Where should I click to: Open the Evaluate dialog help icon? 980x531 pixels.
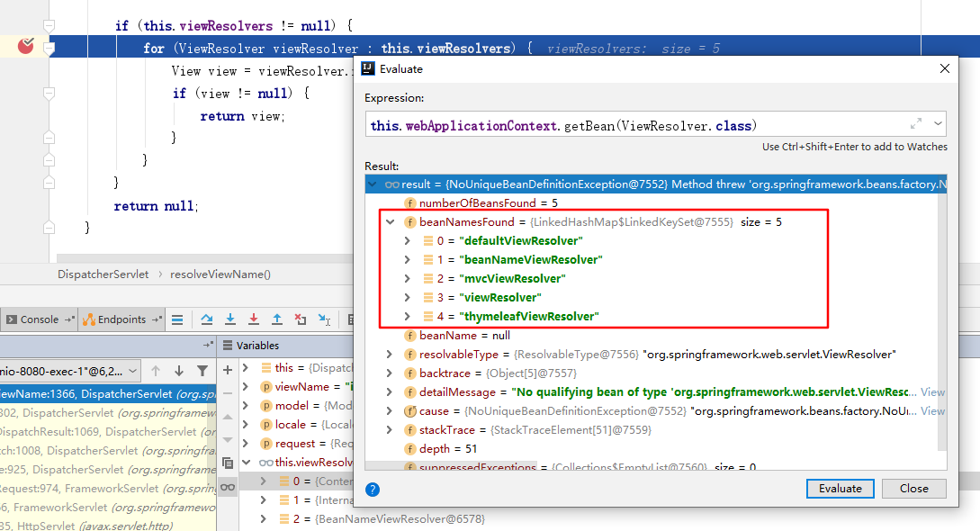click(x=373, y=489)
